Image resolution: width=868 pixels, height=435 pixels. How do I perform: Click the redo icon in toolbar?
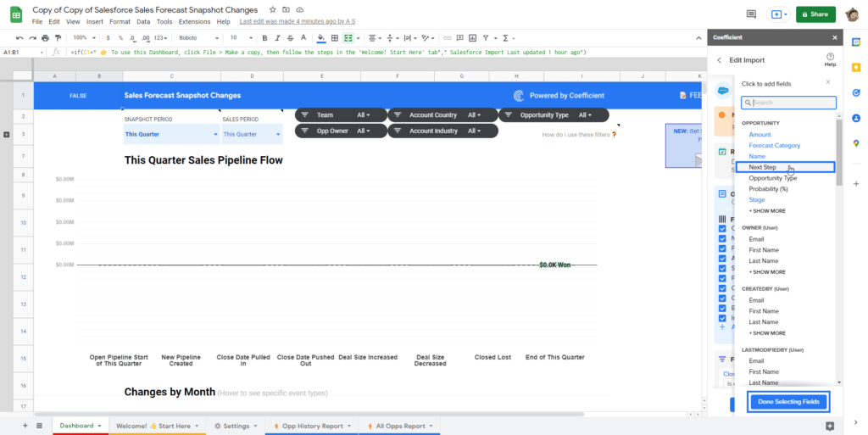(33, 37)
